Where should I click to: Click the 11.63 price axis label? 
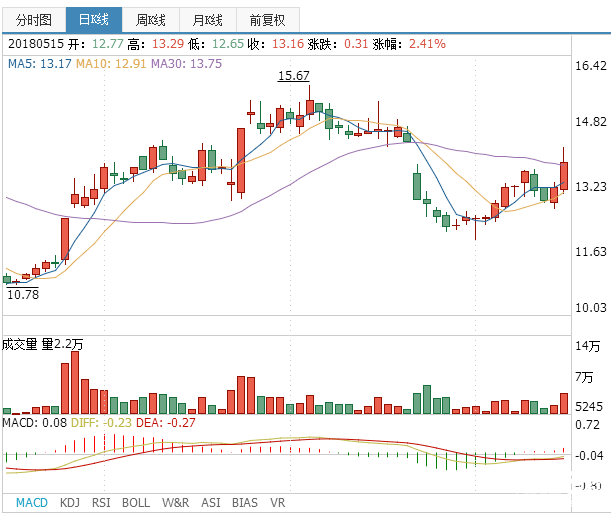[x=591, y=252]
